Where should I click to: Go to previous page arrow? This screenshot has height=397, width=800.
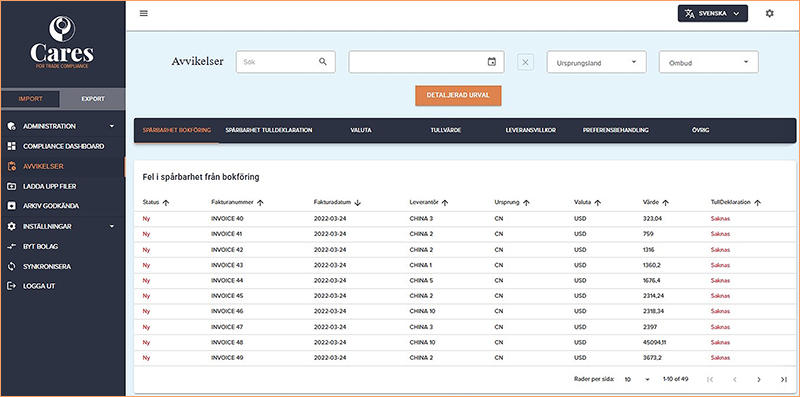click(735, 380)
